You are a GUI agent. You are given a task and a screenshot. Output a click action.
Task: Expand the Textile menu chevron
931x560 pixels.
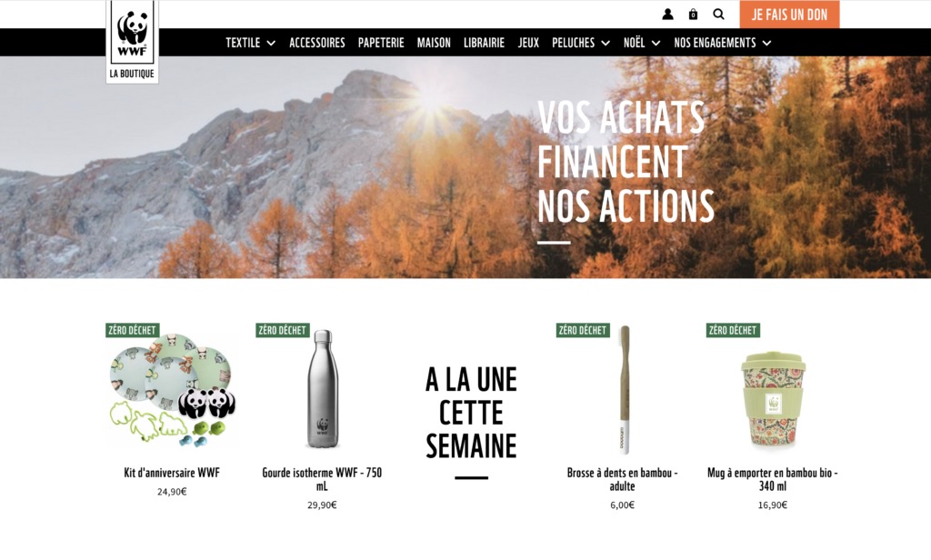point(271,43)
